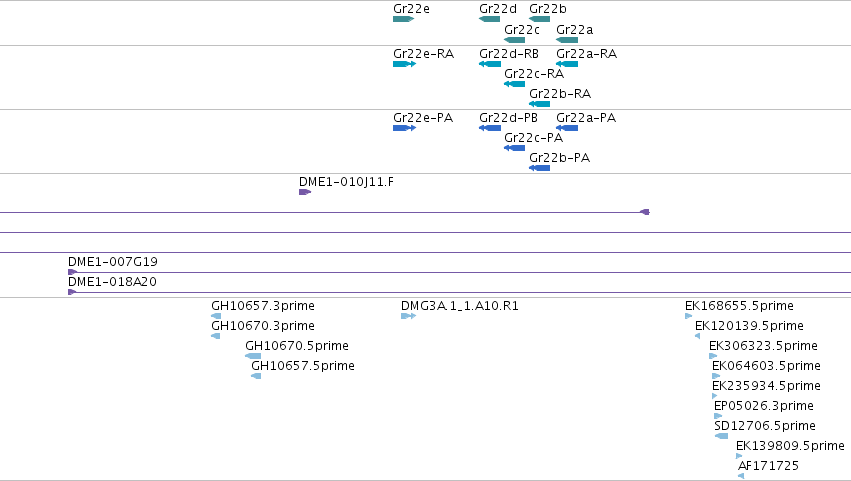Click the DME1-010J11.F purple glyph
Viewport: 851px width, 481px height.
(305, 192)
